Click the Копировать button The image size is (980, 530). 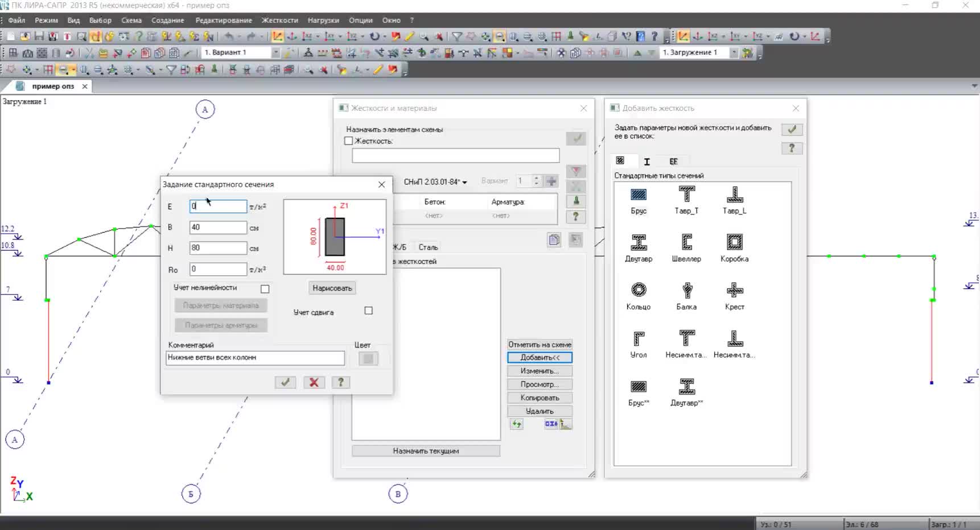[540, 398]
